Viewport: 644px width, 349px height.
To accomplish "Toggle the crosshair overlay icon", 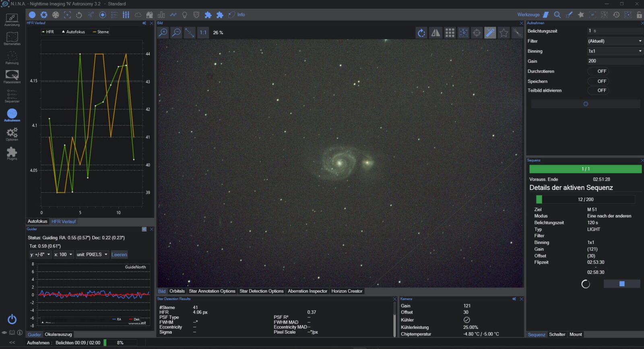I will pos(477,33).
